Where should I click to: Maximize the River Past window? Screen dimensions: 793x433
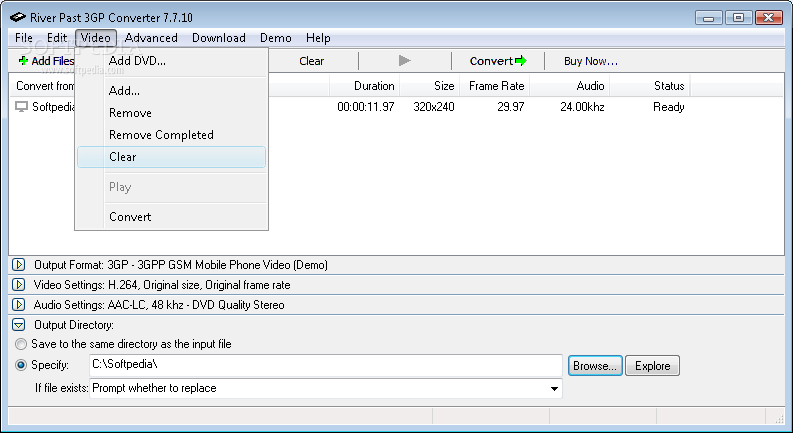pyautogui.click(x=738, y=18)
